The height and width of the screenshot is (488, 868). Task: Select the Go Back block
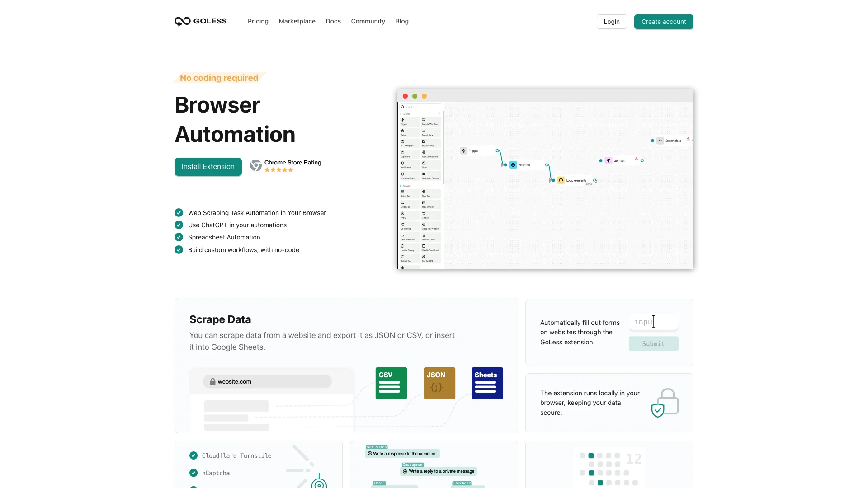(431, 216)
